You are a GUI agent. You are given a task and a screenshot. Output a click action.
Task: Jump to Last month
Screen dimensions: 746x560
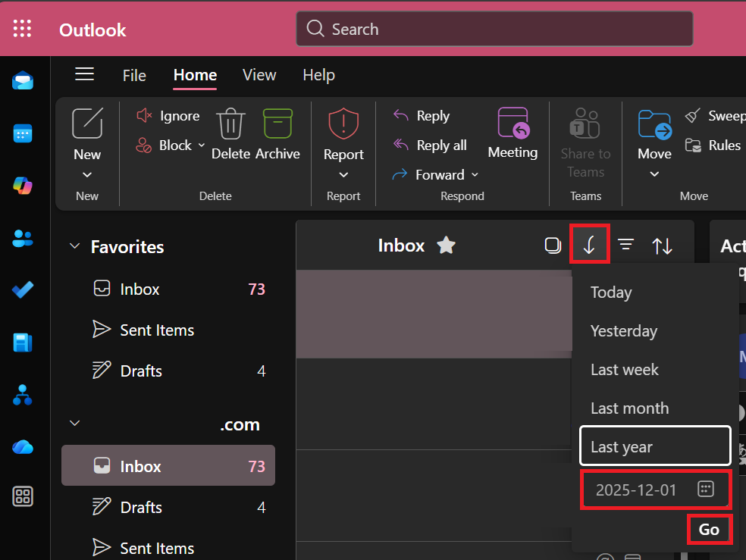coord(656,408)
